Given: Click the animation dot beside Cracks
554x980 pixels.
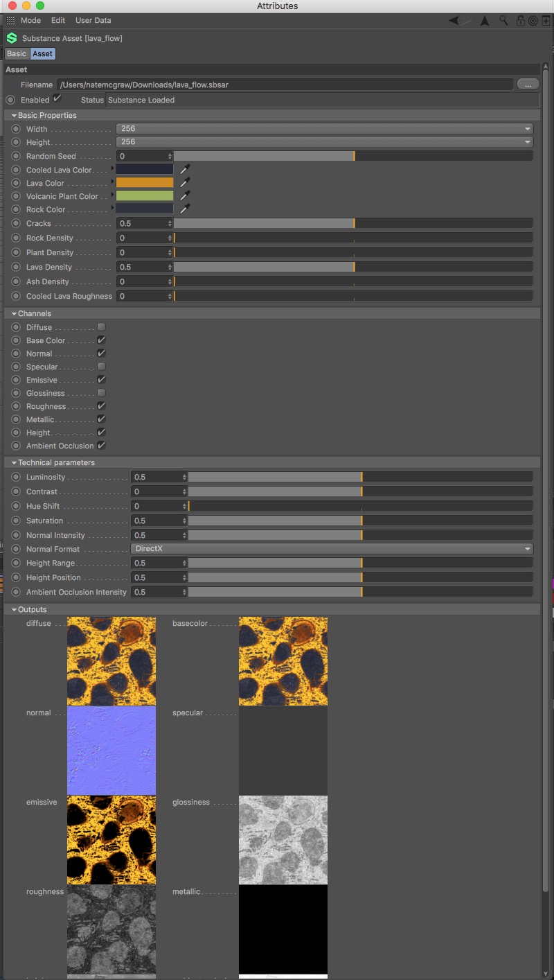Looking at the screenshot, I should click(16, 223).
